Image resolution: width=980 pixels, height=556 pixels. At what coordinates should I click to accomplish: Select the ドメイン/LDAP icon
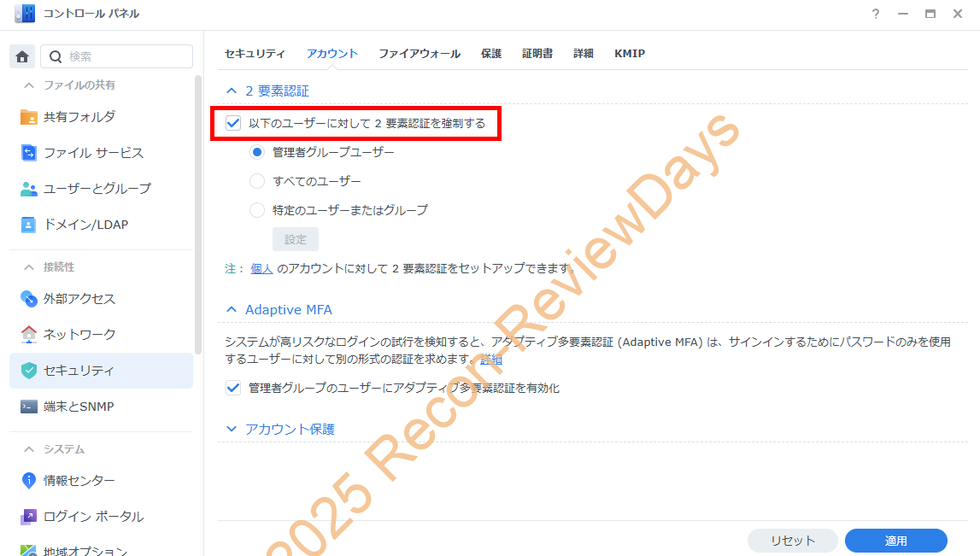(29, 225)
